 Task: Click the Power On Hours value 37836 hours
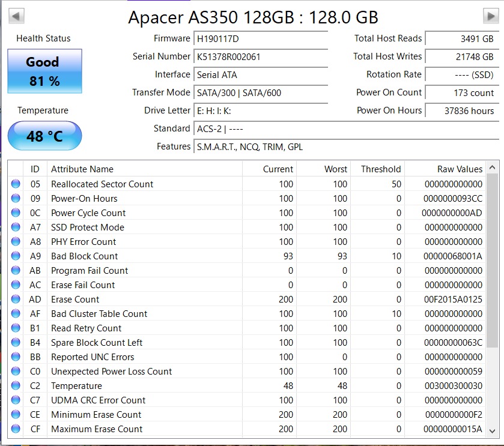point(462,111)
